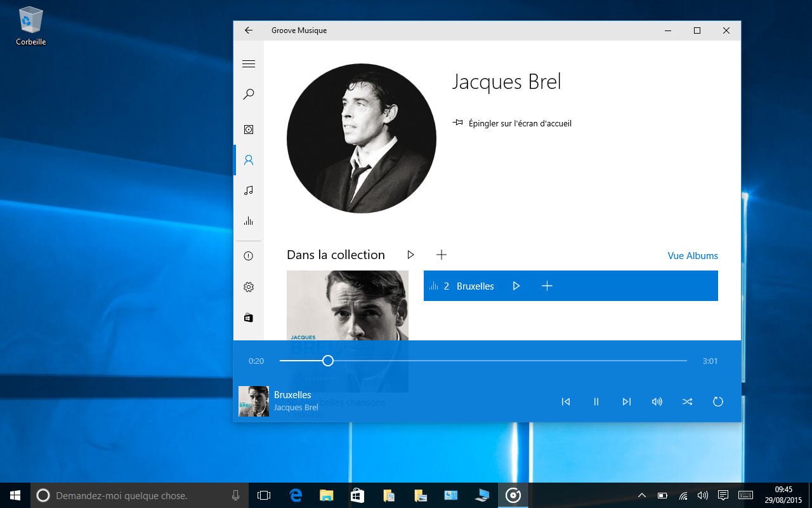Open the Store bag icon in sidebar
Viewport: 812px width, 508px height.
[x=249, y=317]
